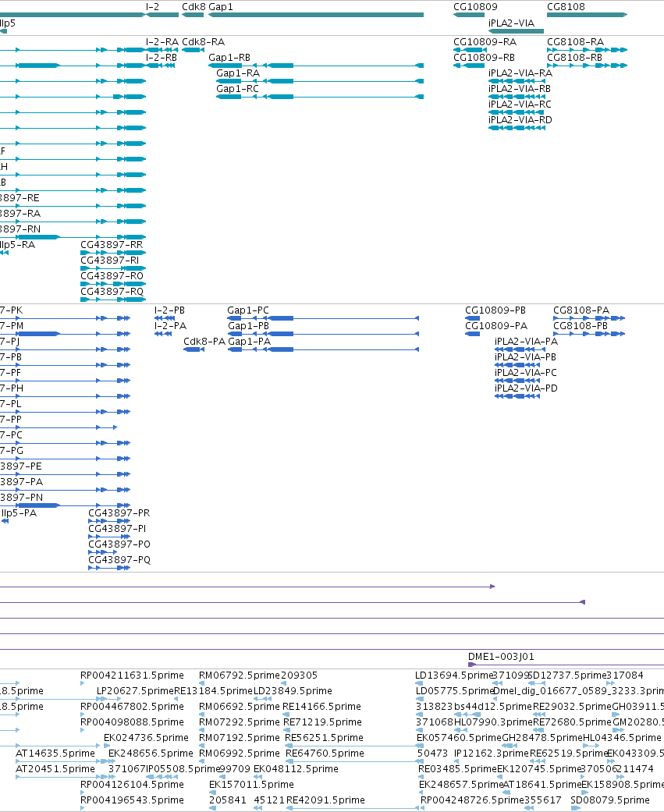Viewport: 664px width, 812px height.
Task: Click the iPLA2-VIA-RC transcript label
Action: pos(520,104)
